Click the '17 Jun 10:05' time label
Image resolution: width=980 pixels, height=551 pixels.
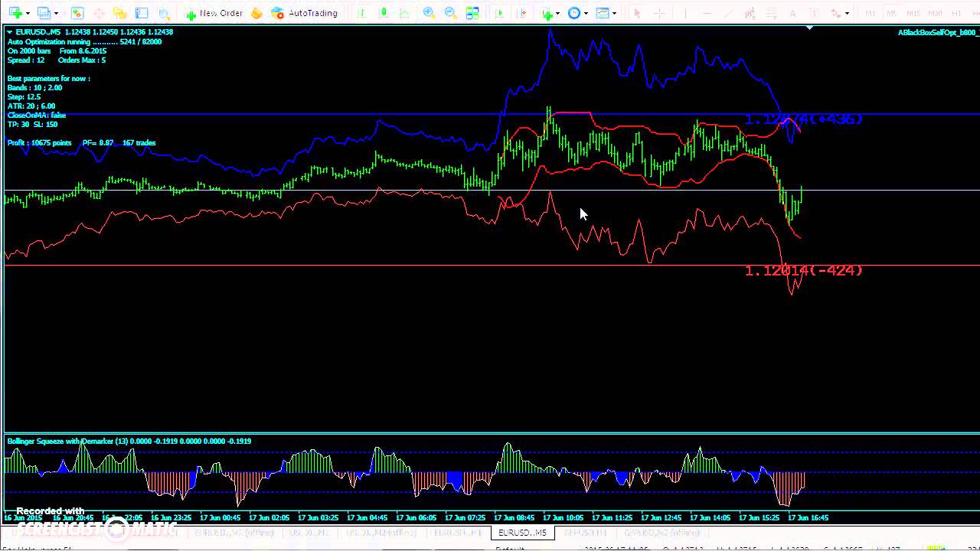(563, 517)
